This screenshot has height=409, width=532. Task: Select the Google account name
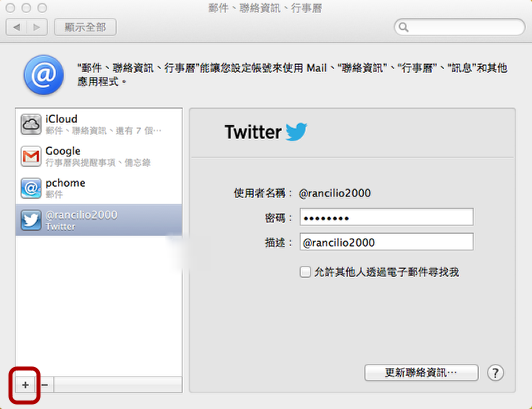point(63,151)
